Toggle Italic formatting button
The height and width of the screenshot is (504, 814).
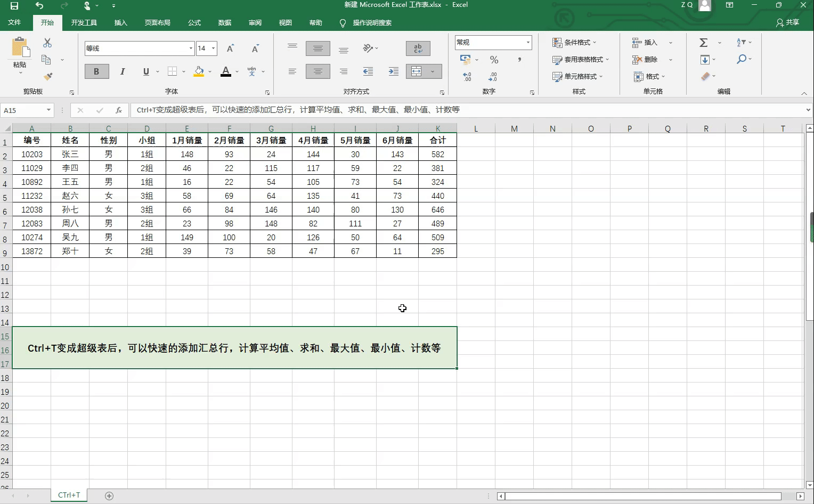123,71
